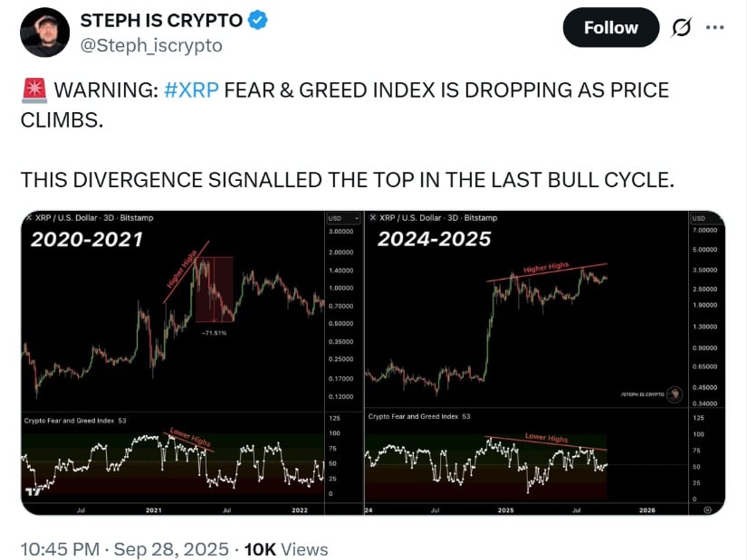The image size is (747, 560).
Task: Open the three-dot more options menu
Action: click(714, 28)
